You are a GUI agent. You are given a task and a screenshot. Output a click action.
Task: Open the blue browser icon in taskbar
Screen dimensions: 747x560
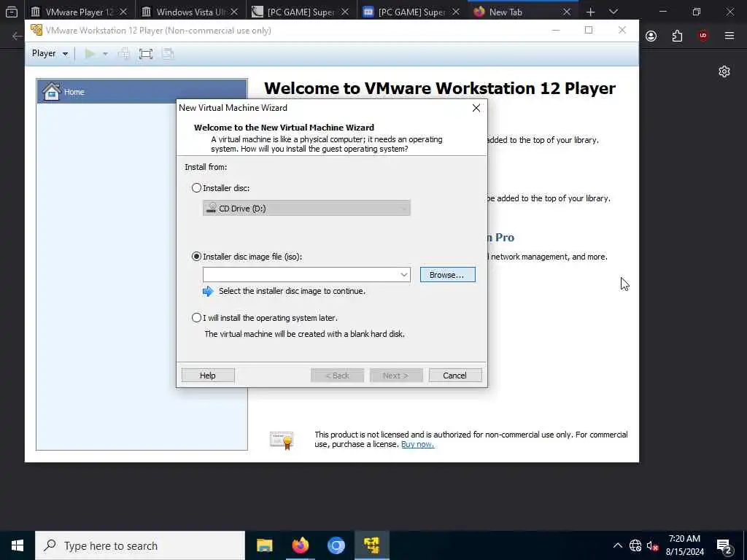click(x=336, y=545)
